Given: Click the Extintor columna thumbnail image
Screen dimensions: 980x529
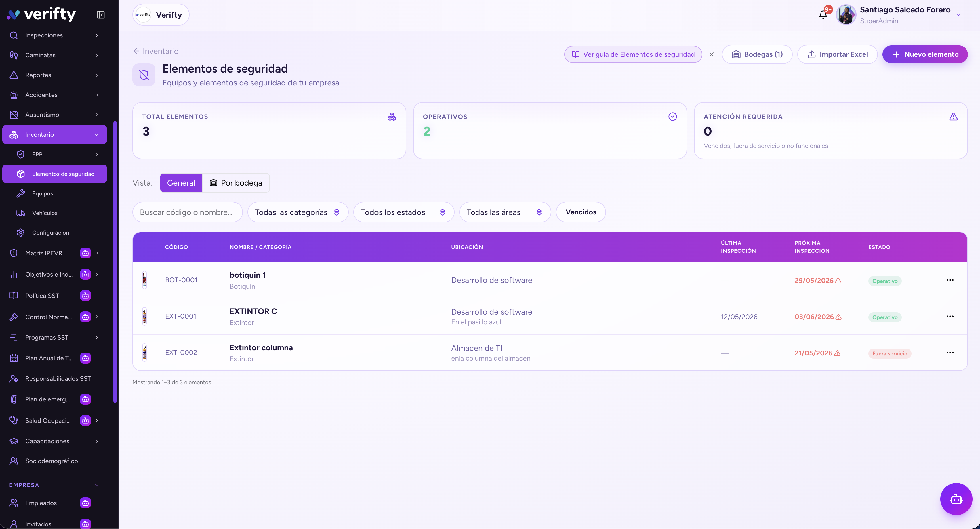Looking at the screenshot, I should point(144,352).
